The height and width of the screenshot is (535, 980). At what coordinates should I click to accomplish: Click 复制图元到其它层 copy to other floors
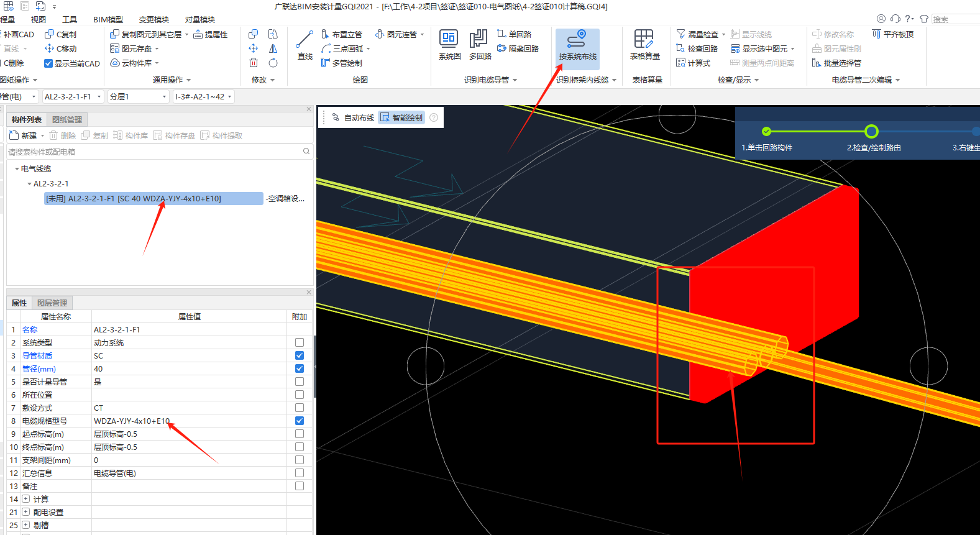click(x=149, y=34)
